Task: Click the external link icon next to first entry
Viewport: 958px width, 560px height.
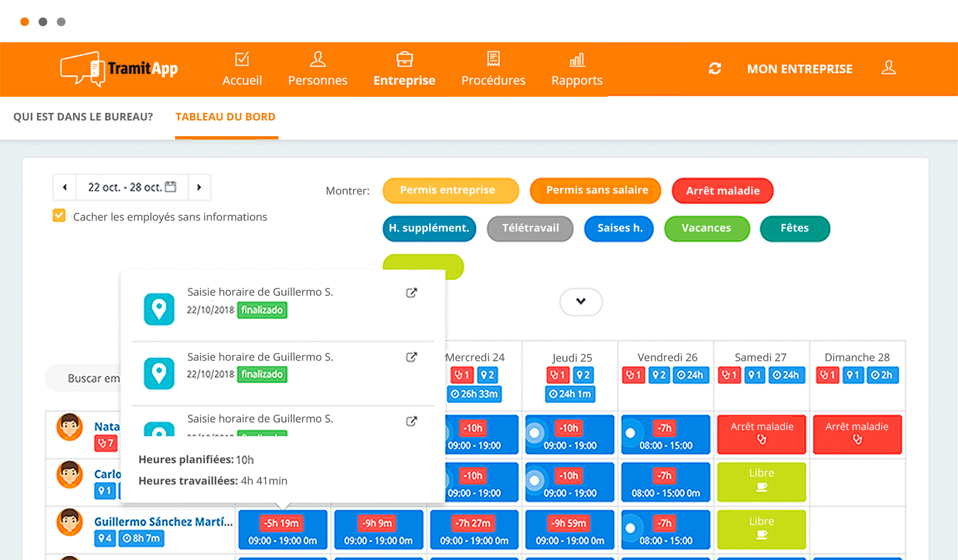Action: point(411,293)
